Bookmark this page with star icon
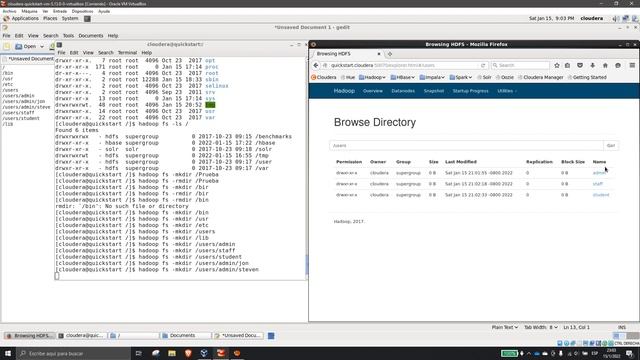 pos(557,65)
